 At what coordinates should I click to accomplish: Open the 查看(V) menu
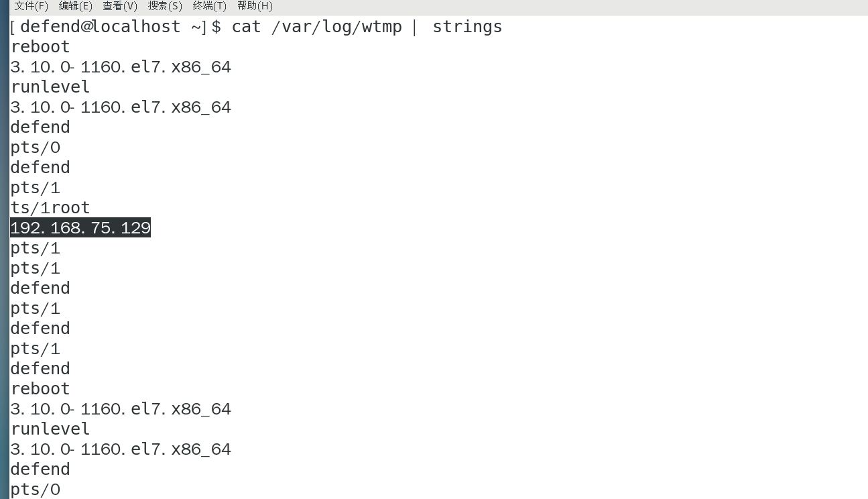[119, 6]
